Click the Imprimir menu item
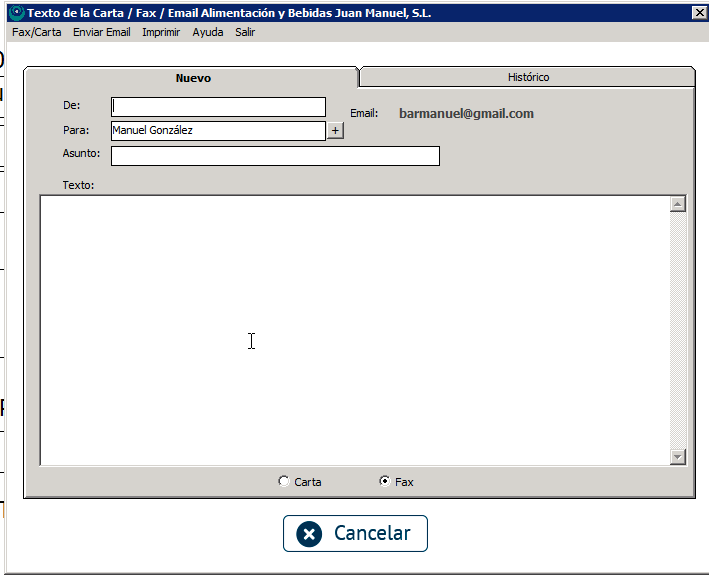This screenshot has height=576, width=709. tap(161, 32)
